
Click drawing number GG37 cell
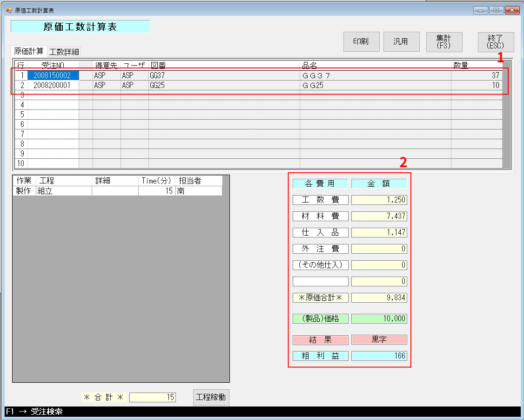click(224, 75)
